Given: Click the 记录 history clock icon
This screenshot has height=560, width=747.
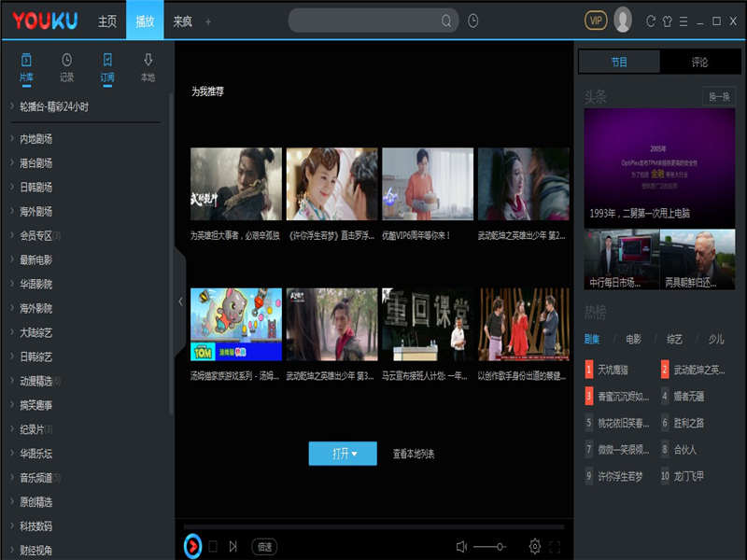Looking at the screenshot, I should click(65, 60).
